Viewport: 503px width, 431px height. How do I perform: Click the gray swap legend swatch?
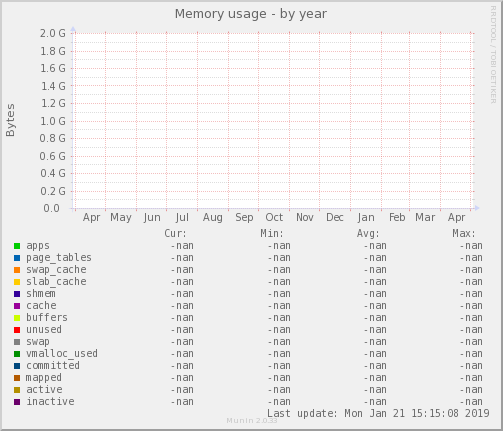[17, 342]
